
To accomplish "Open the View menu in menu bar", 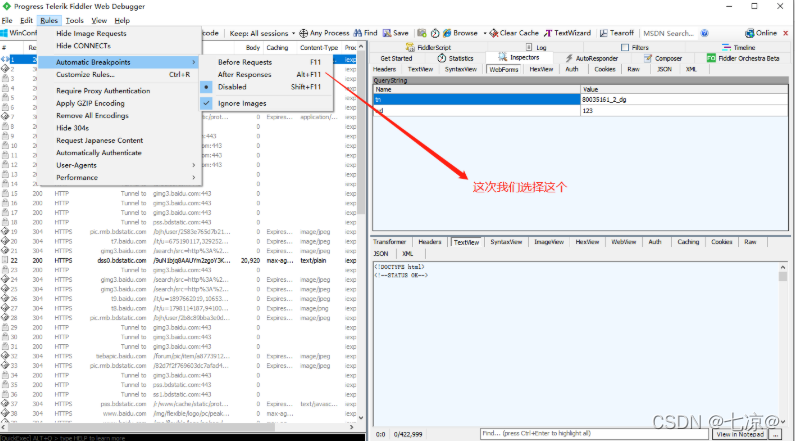I will [x=99, y=20].
